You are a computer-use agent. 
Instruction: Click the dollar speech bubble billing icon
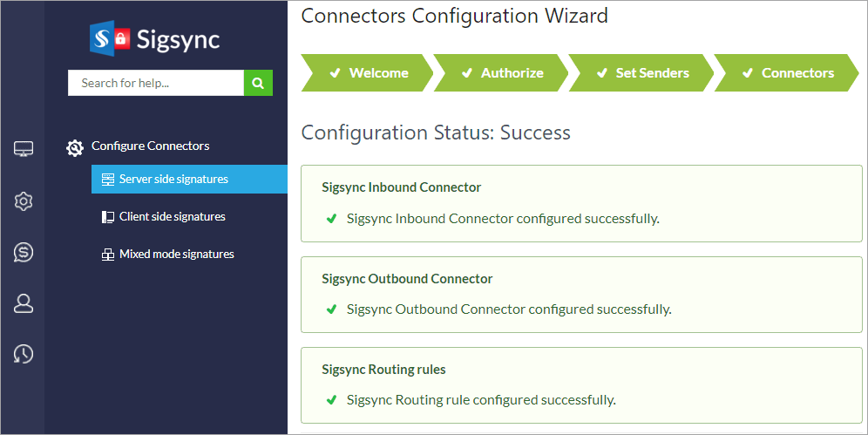click(24, 253)
